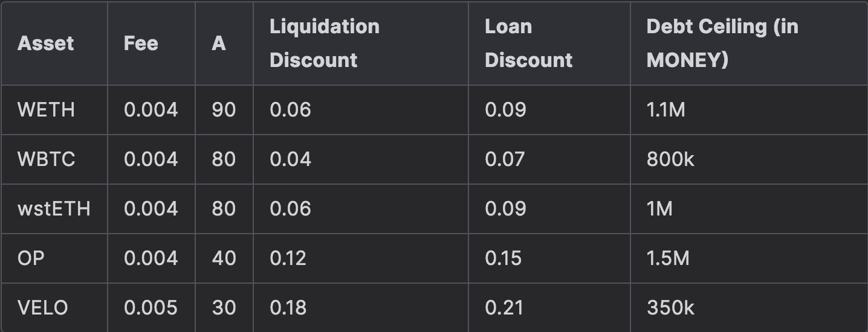
Task: Click the Liquidation Discount header
Action: 325,43
